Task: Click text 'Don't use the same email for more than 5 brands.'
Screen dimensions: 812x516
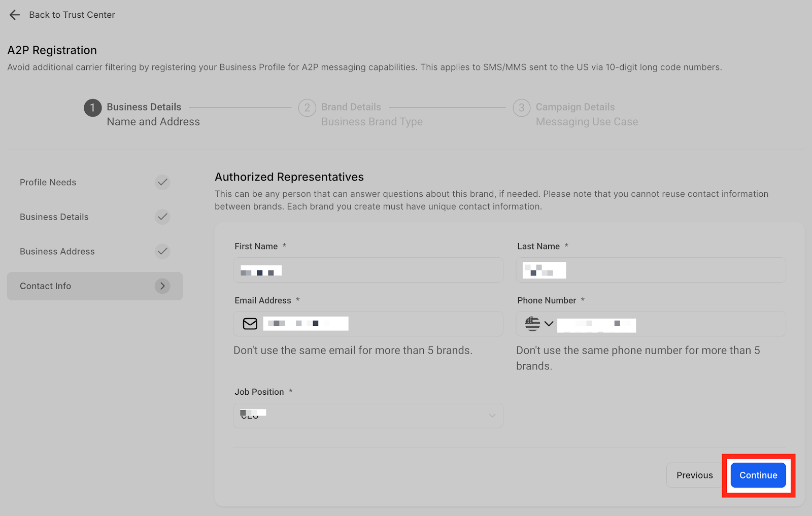Action: (x=353, y=351)
